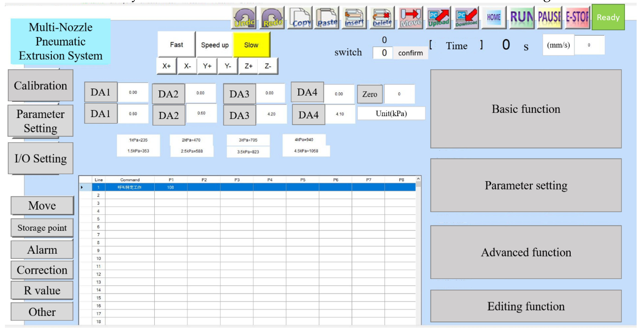
Task: Open the I/O Setting menu
Action: pos(40,158)
